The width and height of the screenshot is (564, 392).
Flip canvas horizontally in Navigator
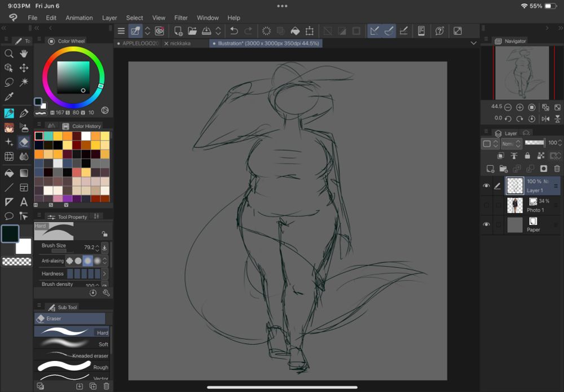coord(545,118)
